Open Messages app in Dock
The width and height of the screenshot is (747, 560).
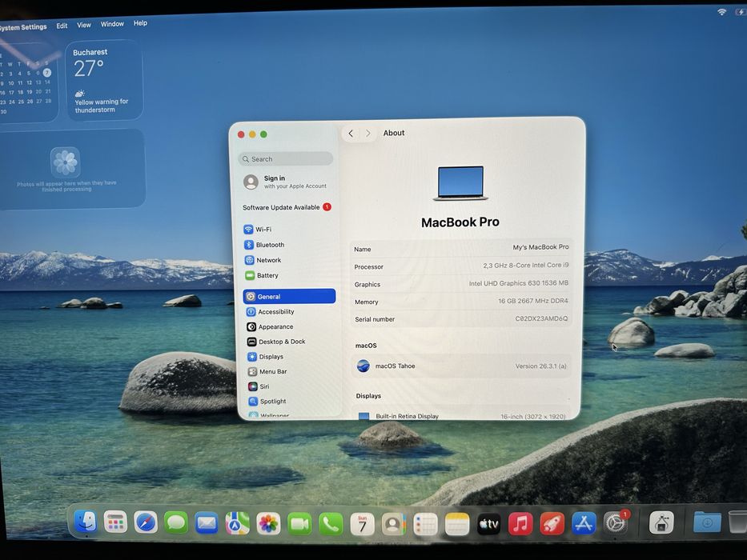pyautogui.click(x=176, y=523)
